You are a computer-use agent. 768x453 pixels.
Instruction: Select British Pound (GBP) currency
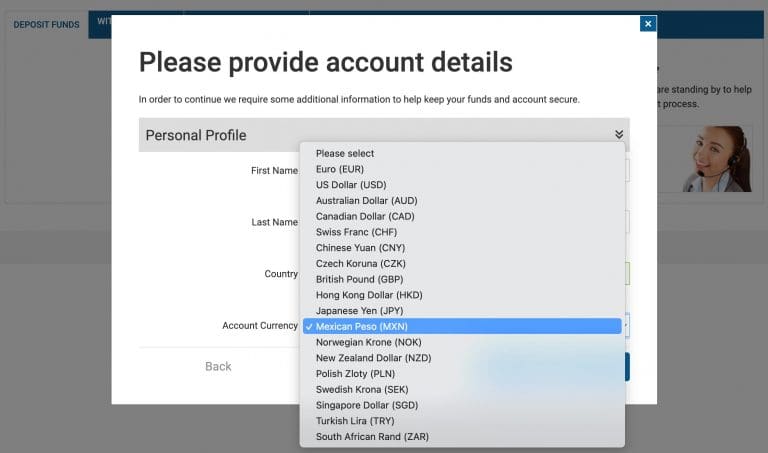tap(462, 279)
